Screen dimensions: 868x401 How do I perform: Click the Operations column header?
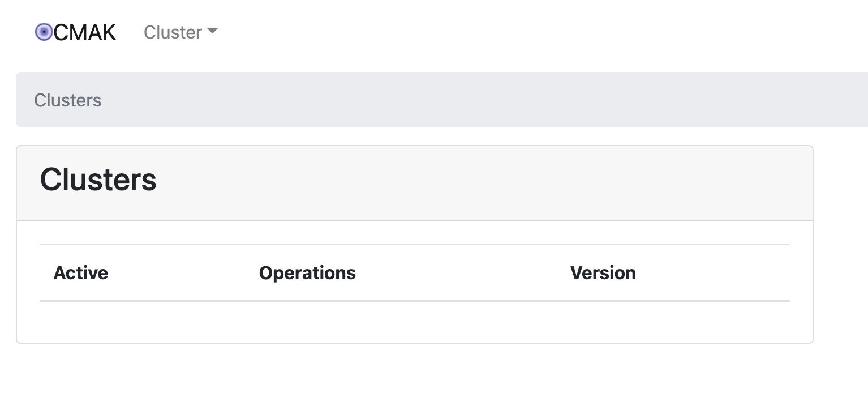(307, 272)
